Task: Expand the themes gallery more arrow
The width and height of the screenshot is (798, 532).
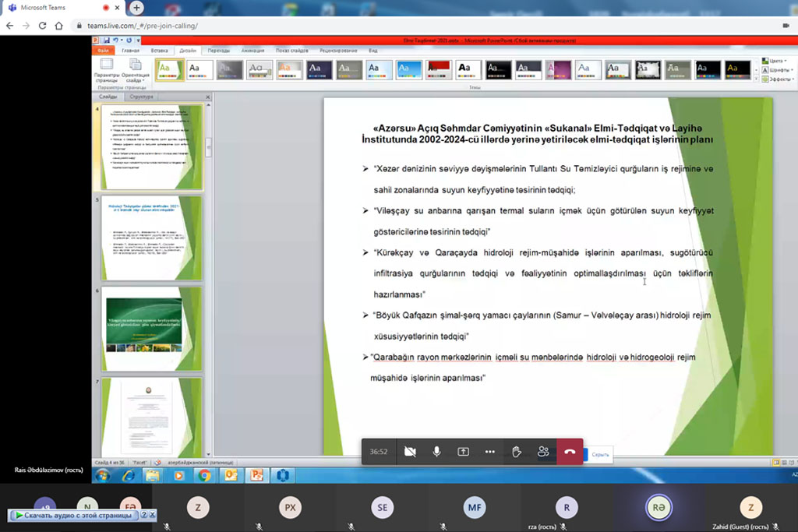Action: [756, 79]
